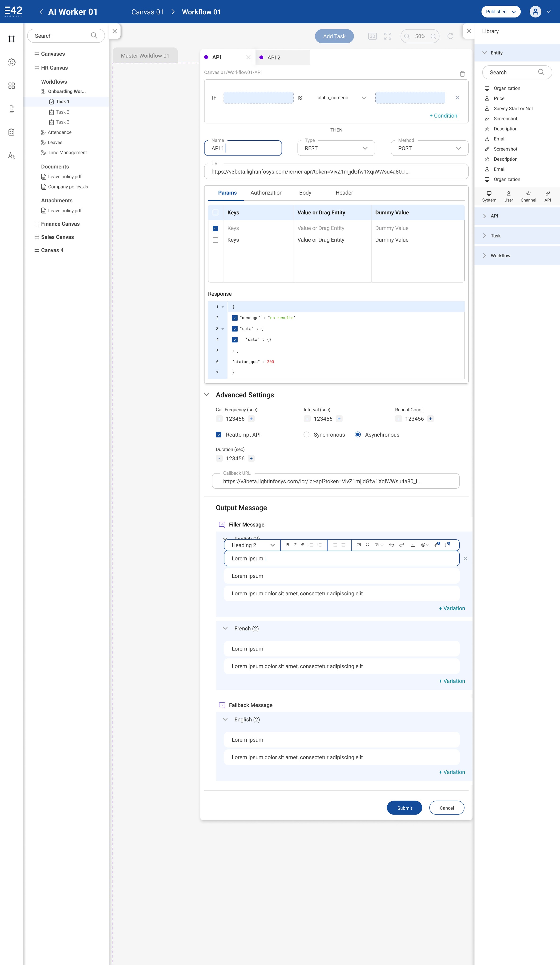The width and height of the screenshot is (560, 965).
Task: Delete API using the trash icon
Action: pos(462,74)
